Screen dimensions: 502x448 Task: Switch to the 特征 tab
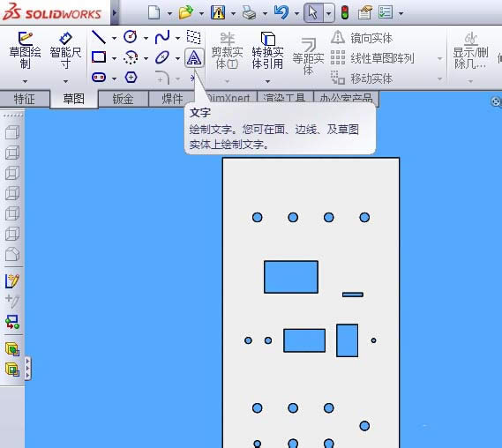coord(25,99)
